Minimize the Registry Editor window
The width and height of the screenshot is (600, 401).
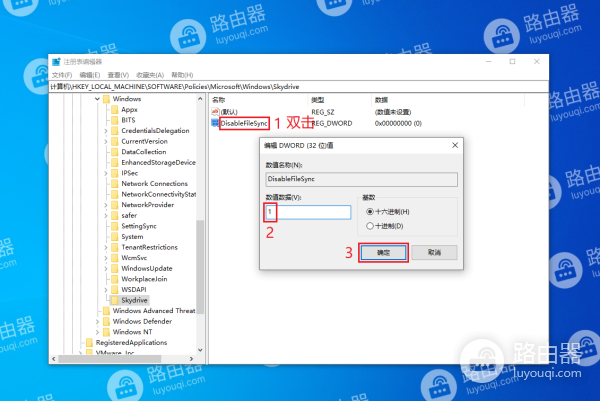tap(489, 62)
